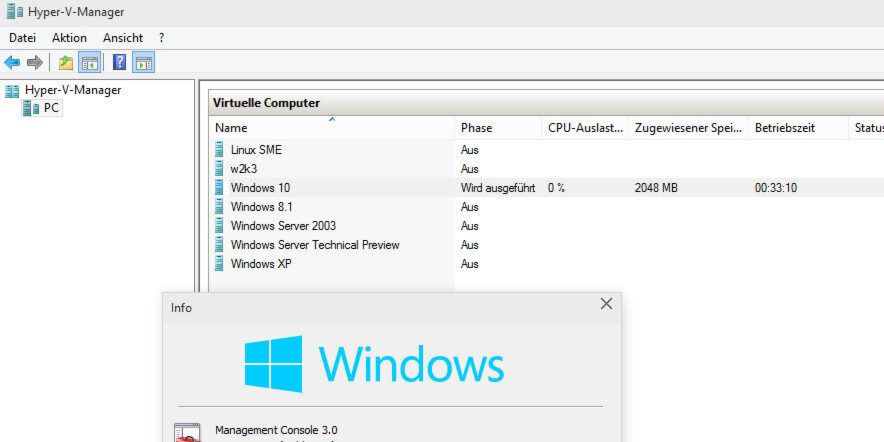884x442 pixels.
Task: Click the Linux SME VM icon
Action: coord(219,149)
